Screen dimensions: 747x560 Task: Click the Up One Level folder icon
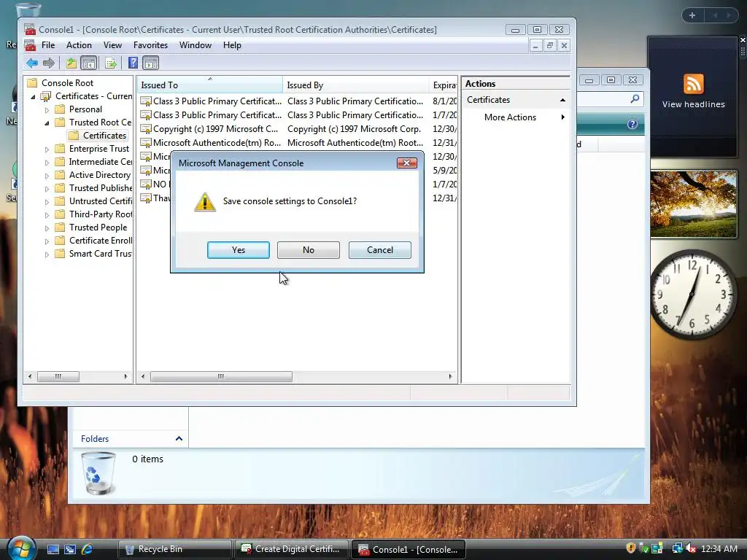[x=71, y=63]
